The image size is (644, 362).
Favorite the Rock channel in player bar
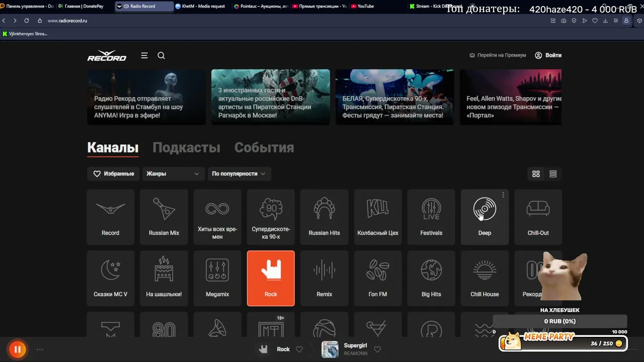point(299,349)
